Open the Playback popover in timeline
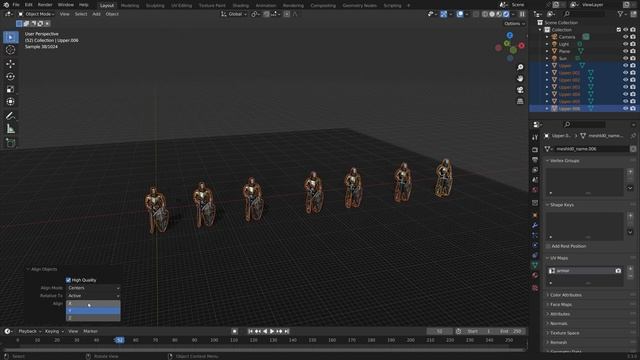Screen dimensions: 640x360 point(30,331)
